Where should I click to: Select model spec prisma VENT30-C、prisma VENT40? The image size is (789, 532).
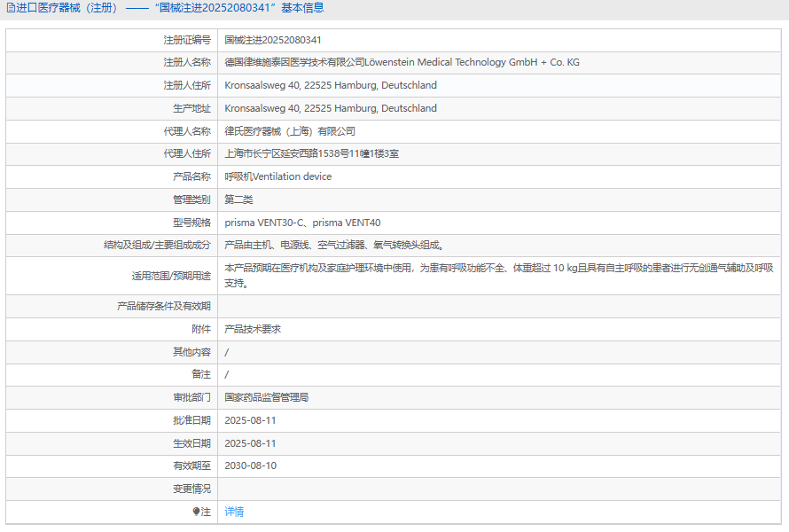302,223
